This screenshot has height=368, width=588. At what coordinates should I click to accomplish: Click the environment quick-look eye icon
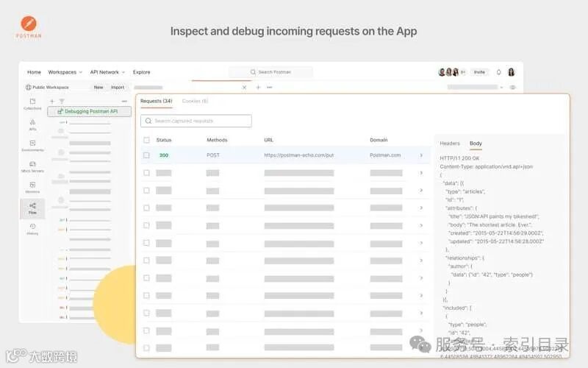coord(512,87)
